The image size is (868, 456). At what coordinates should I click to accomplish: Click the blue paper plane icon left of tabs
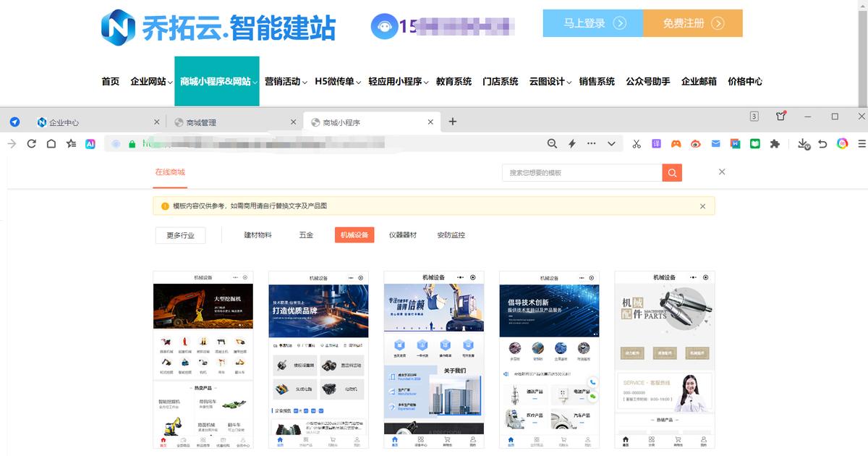[14, 122]
